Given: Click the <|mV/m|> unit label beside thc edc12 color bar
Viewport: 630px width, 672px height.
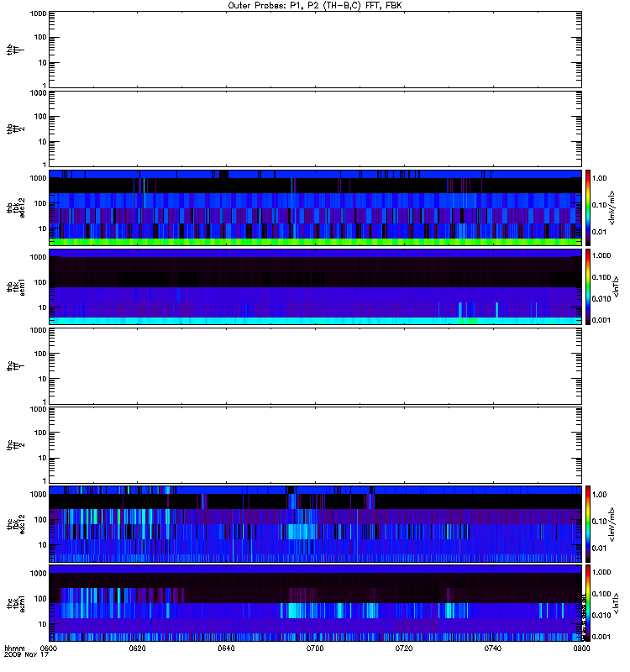Looking at the screenshot, I should 612,524.
